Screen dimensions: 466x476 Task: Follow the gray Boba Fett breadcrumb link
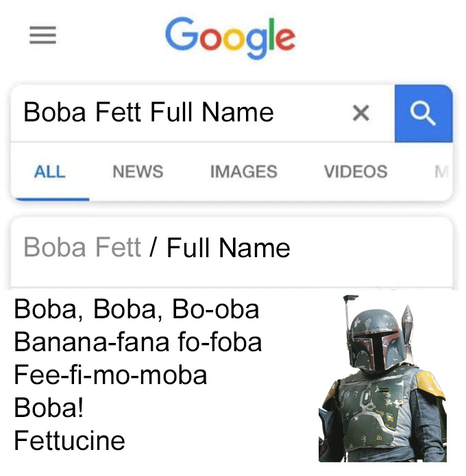pos(82,248)
